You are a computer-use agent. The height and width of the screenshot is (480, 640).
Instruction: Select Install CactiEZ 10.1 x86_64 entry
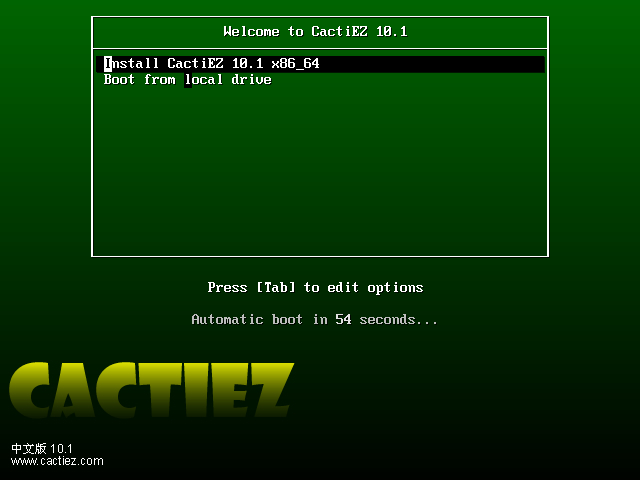click(320, 64)
